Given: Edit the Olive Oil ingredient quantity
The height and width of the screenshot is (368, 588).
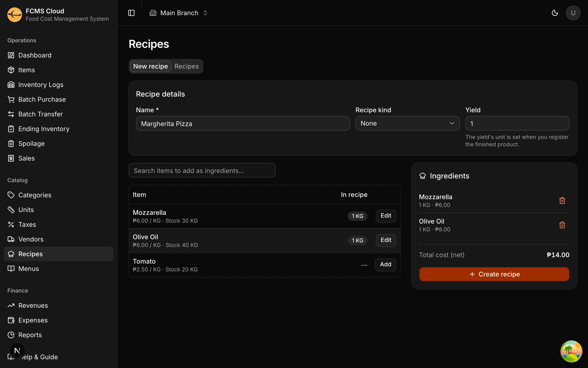Looking at the screenshot, I should pyautogui.click(x=386, y=240).
